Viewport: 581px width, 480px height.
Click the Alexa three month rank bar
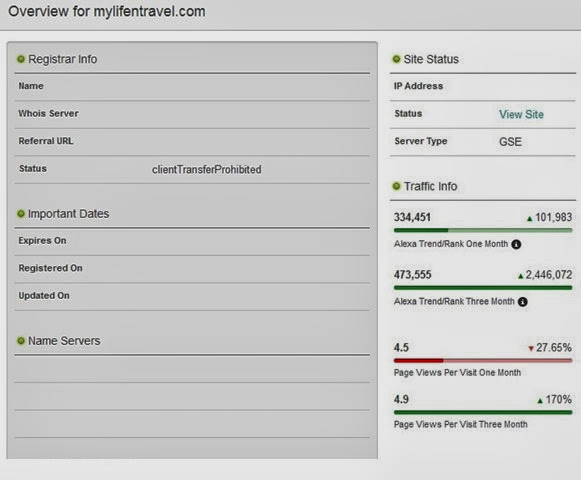tap(483, 288)
